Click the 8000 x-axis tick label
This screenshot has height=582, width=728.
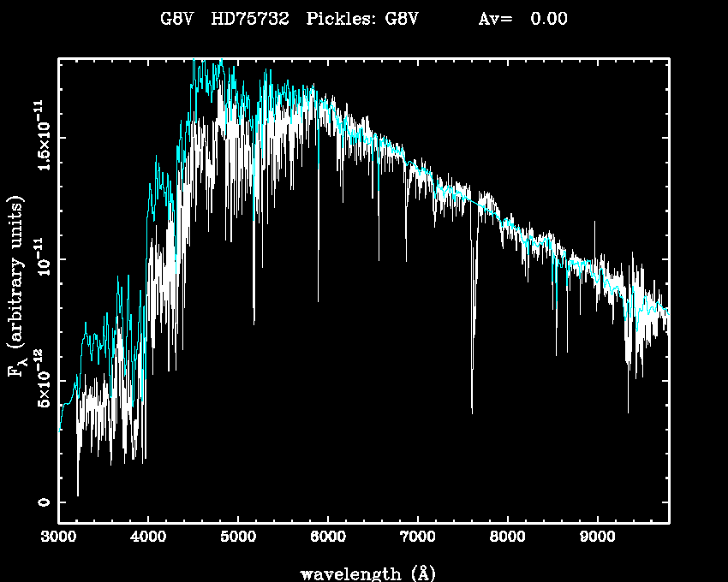coord(507,539)
